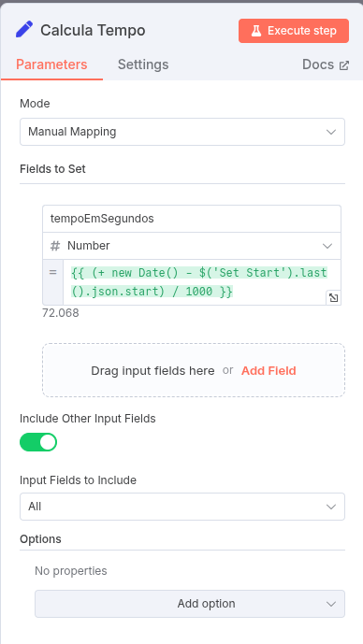Image resolution: width=363 pixels, height=644 pixels.
Task: Click the hash Number type icon
Action: pos(54,246)
